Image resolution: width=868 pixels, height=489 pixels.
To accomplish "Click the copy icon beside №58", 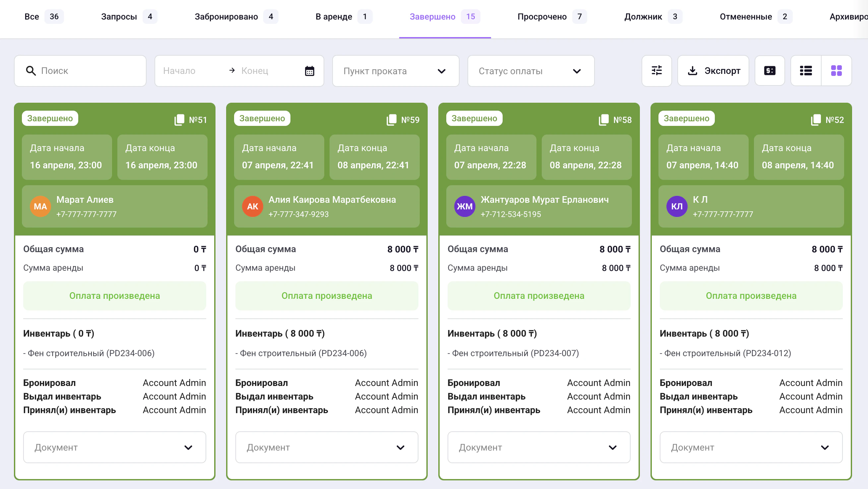I will click(x=603, y=120).
